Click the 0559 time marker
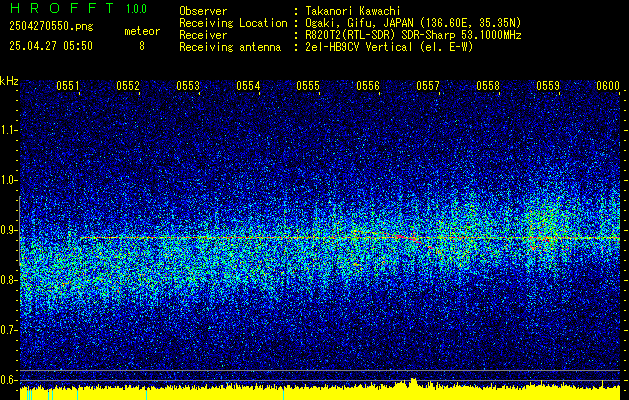Image resolution: width=629 pixels, height=400 pixels. [x=548, y=86]
